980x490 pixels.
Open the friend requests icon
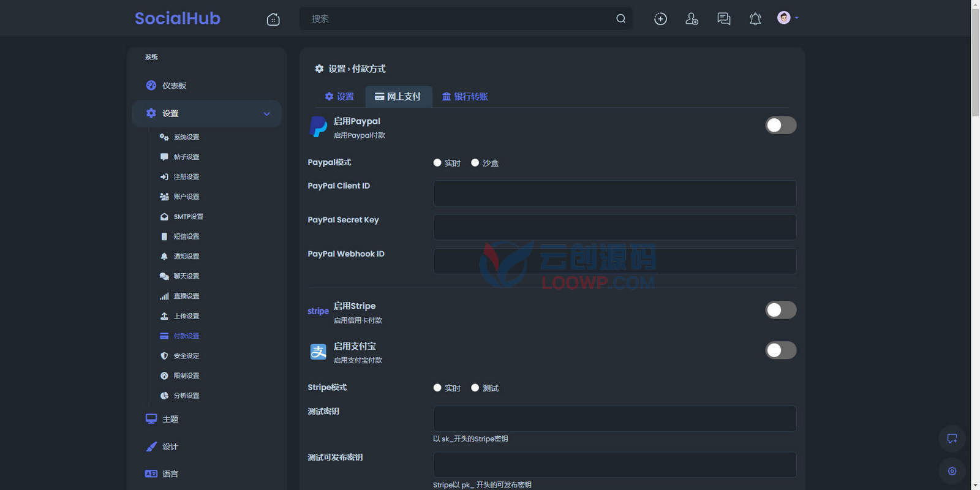(692, 19)
